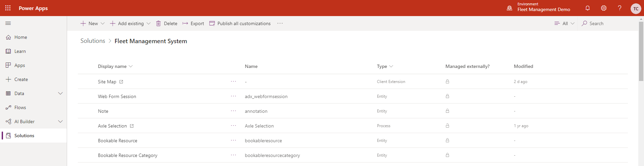The height and width of the screenshot is (166, 644).
Task: Navigate to Solutions breadcrumb link
Action: coord(93,41)
